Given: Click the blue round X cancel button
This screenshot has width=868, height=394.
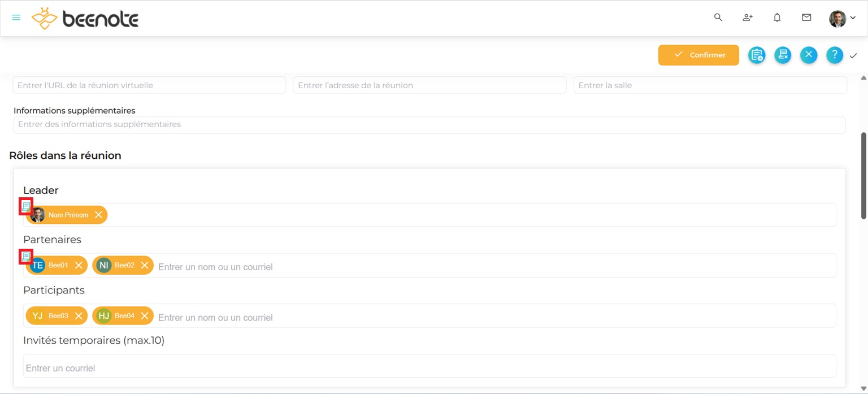Looking at the screenshot, I should click(809, 55).
